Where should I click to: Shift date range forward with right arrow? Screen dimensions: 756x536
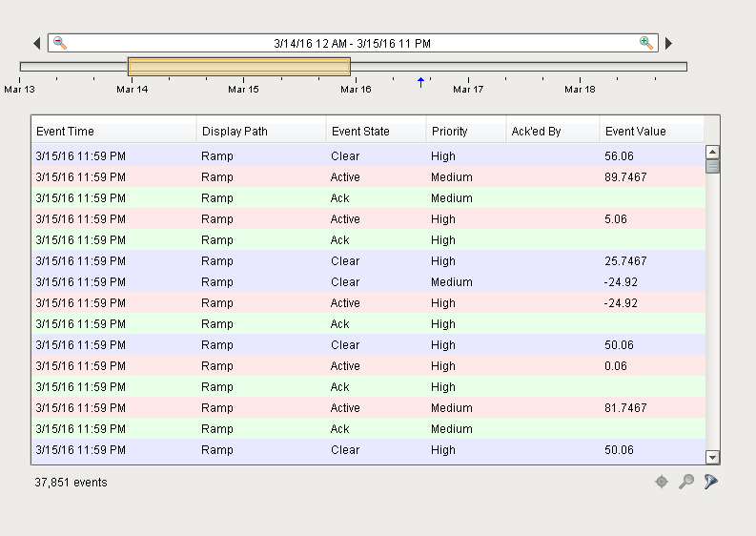(668, 44)
